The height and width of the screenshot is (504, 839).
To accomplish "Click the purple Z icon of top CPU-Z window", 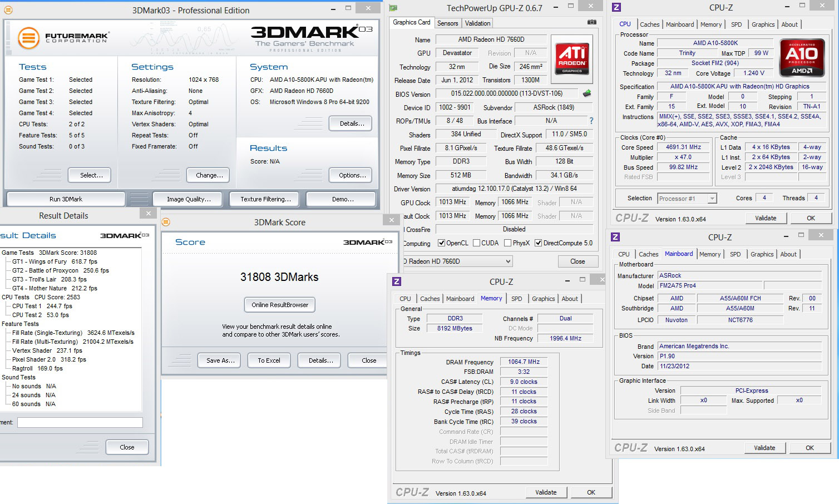I will [x=616, y=7].
